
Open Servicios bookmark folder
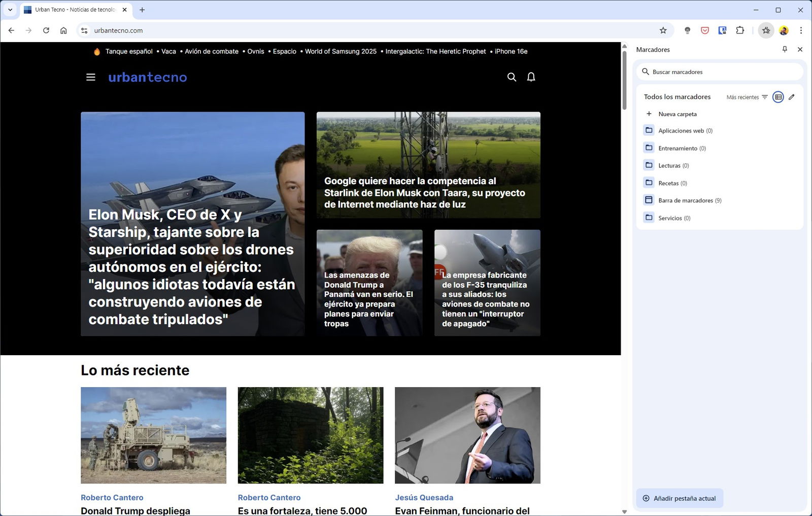click(x=720, y=218)
